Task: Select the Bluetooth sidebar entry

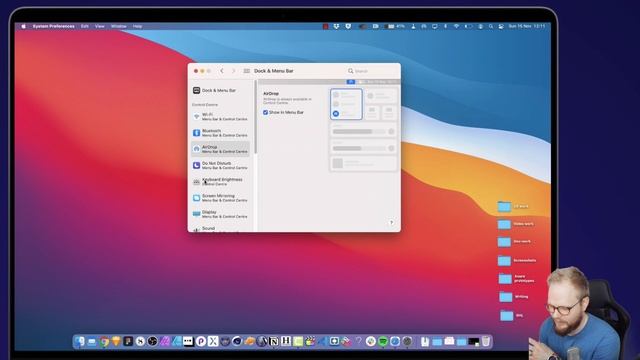Action: 220,133
